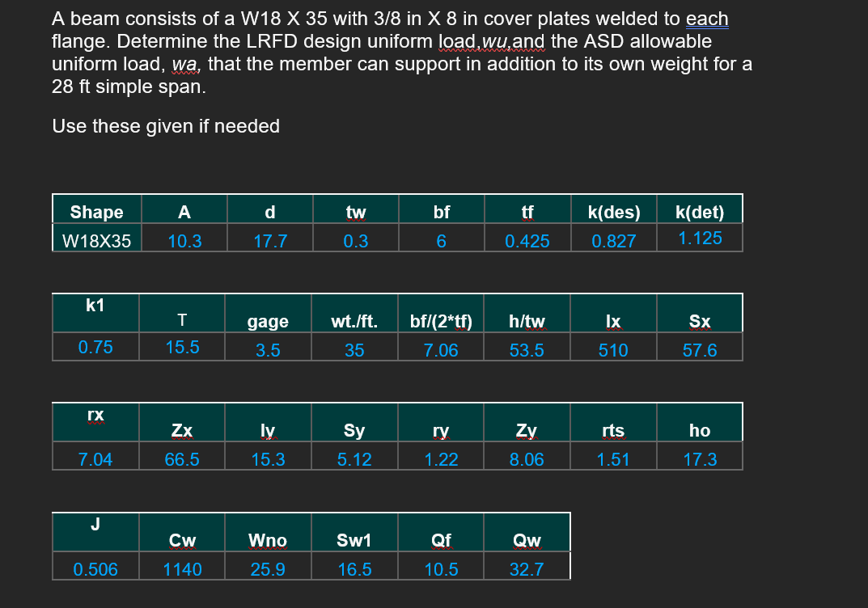Click the h/tw value 53.5
The height and width of the screenshot is (608, 868).
[527, 348]
